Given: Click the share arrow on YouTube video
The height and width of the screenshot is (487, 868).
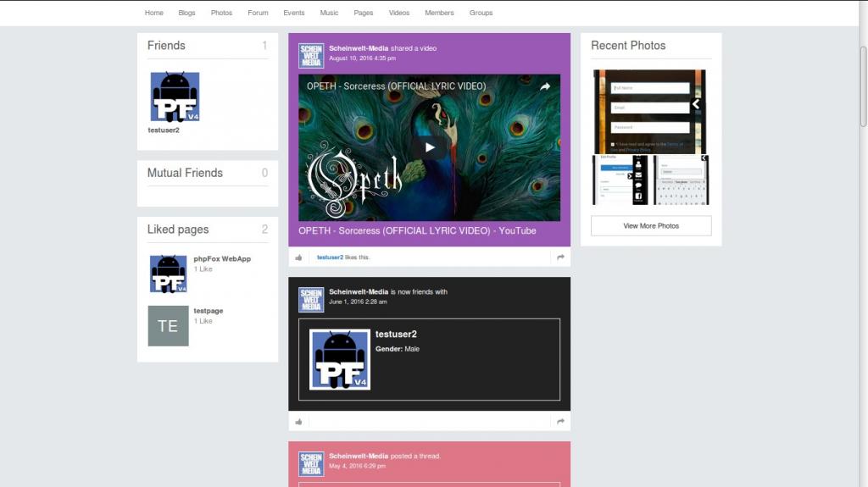Looking at the screenshot, I should pyautogui.click(x=545, y=86).
